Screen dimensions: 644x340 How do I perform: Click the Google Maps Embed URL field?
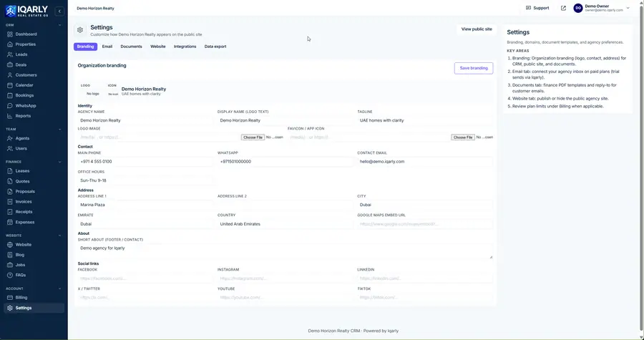coord(425,224)
